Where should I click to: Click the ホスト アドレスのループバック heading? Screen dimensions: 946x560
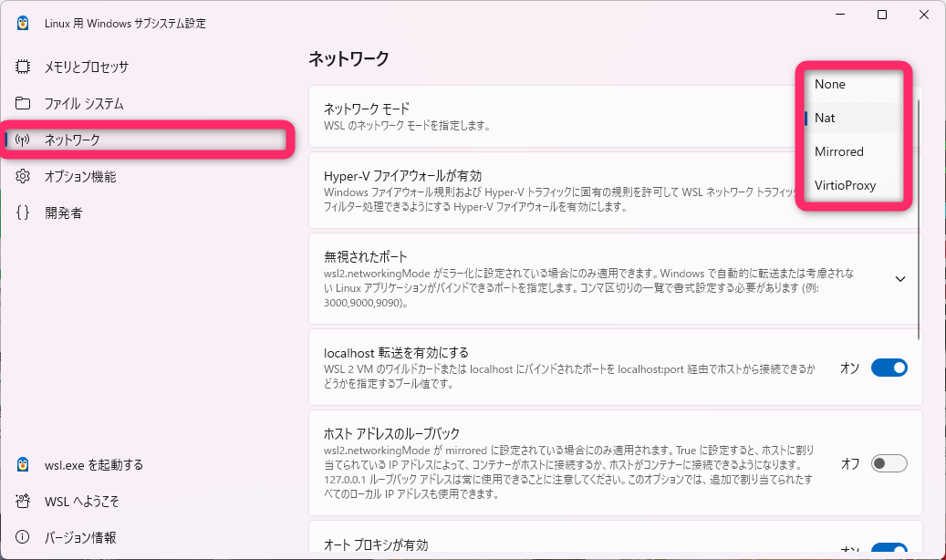pos(391,433)
